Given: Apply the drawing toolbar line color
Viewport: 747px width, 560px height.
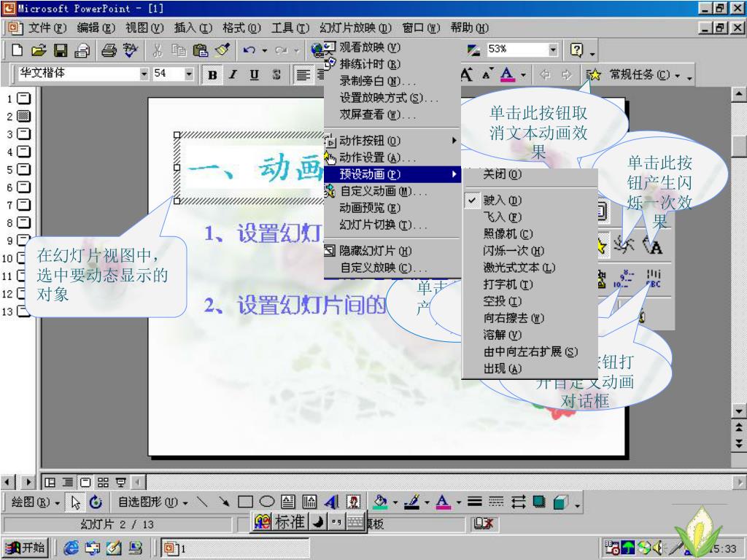Looking at the screenshot, I should pos(412,502).
